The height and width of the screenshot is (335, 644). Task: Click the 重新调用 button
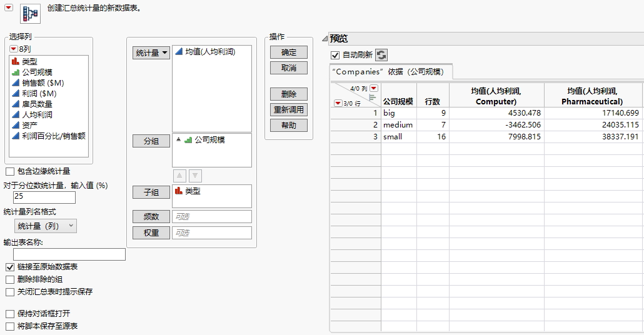289,109
